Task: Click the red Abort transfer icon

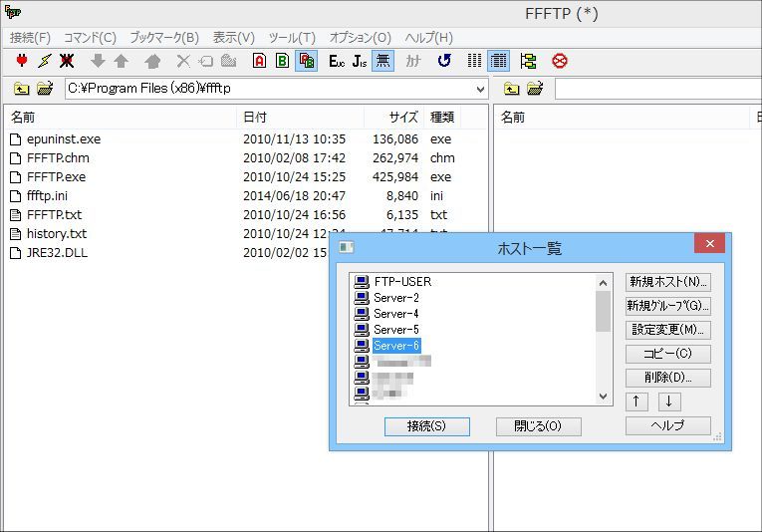Action: tap(560, 61)
